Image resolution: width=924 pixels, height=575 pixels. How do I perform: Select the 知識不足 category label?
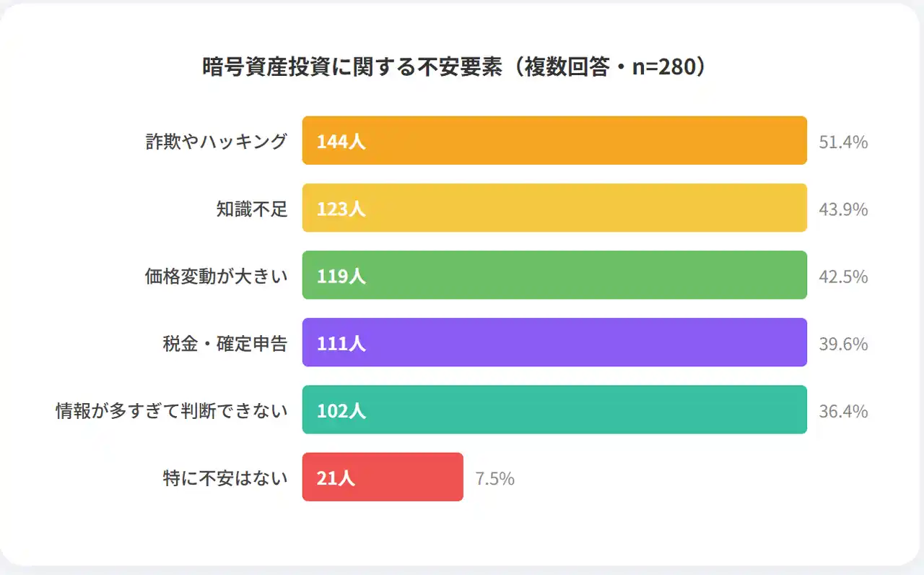[252, 209]
